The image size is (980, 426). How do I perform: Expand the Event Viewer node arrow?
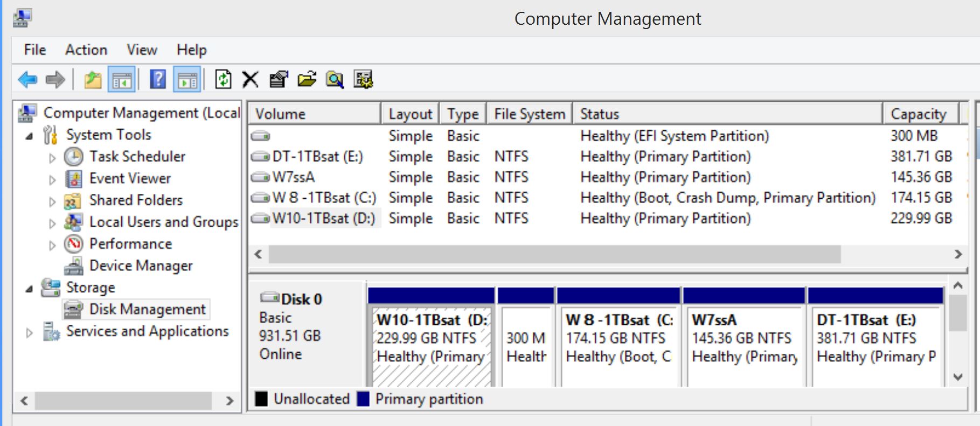(52, 180)
